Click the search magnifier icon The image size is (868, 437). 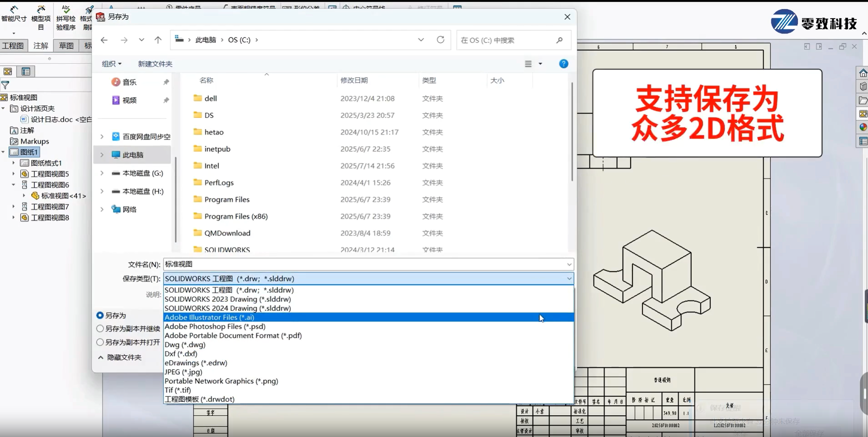pos(559,40)
